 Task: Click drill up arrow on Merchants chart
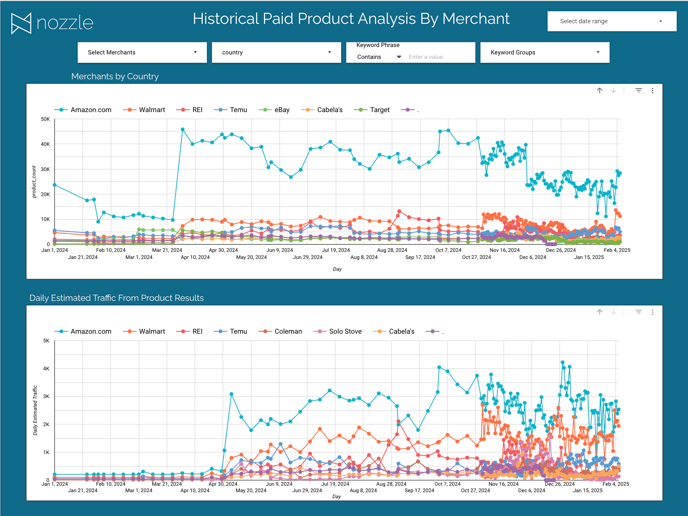[599, 90]
